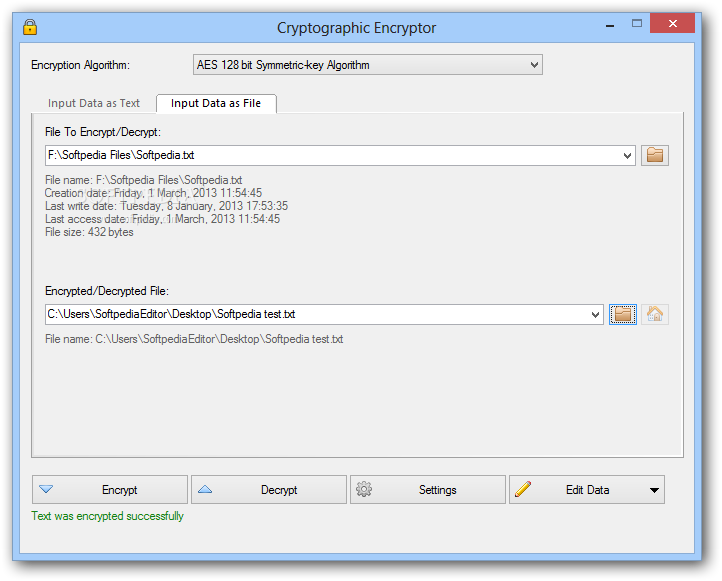Maximize the Cryptographic Encryptor window
This screenshot has width=722, height=581.
(637, 23)
